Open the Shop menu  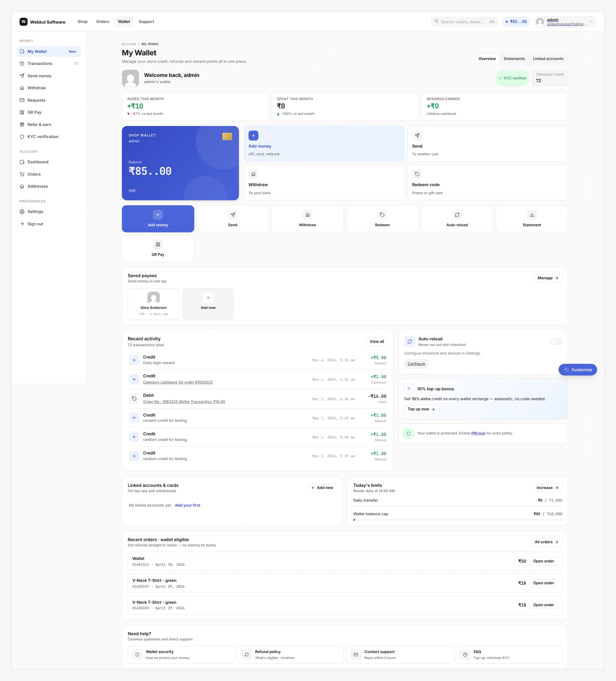(83, 22)
